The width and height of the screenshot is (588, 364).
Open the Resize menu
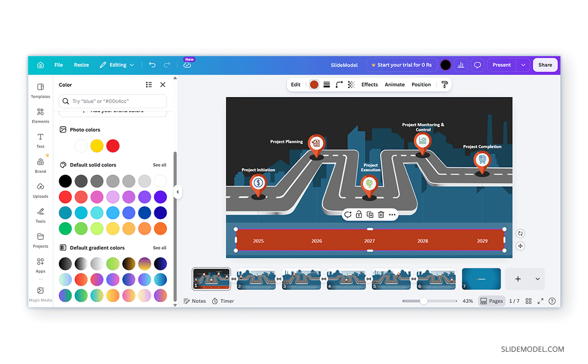[x=81, y=65]
